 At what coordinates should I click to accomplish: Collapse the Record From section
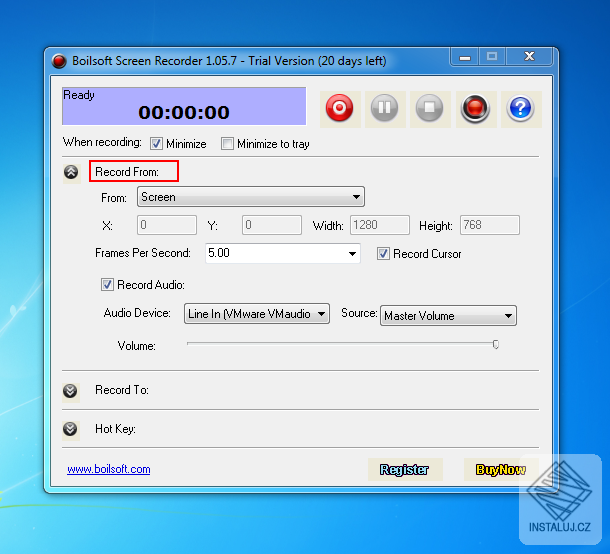point(71,172)
